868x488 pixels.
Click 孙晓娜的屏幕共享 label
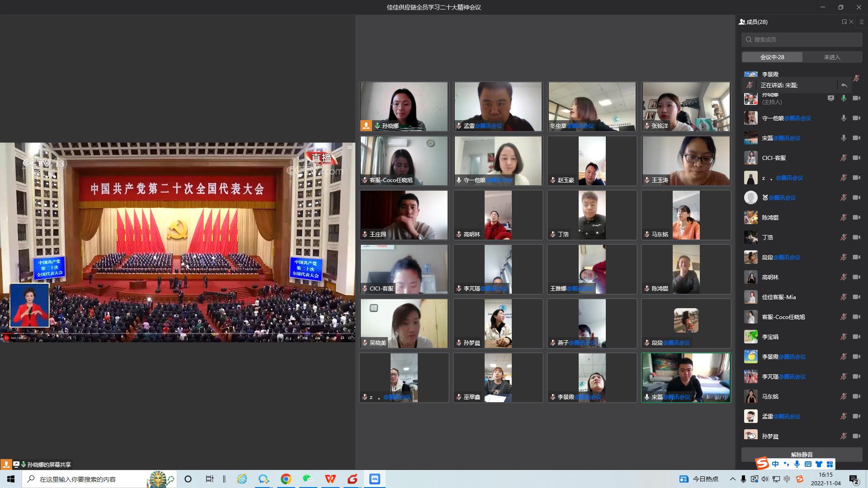coord(49,465)
